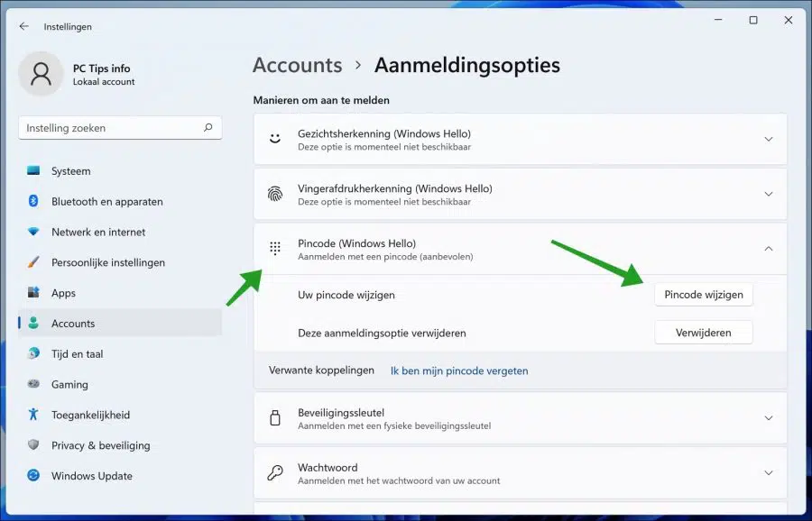Screen dimensions: 812x521
Task: Click the search magnifier icon
Action: coord(208,127)
